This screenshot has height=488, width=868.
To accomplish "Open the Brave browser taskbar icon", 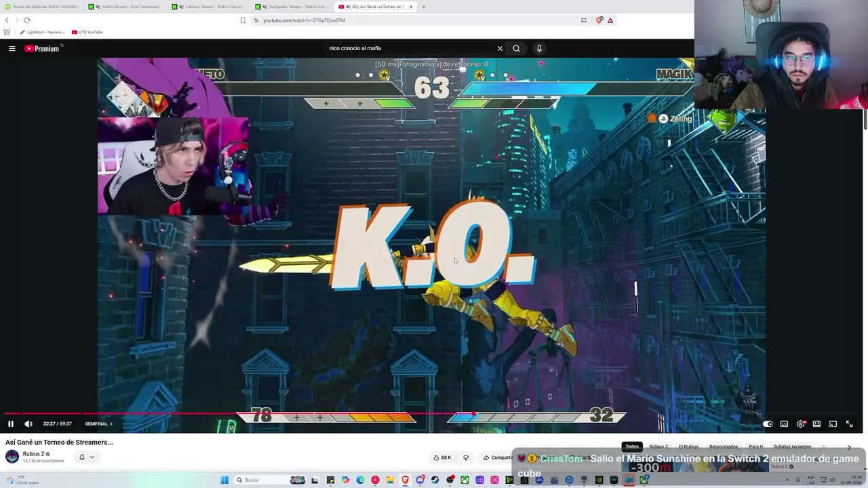I will [x=405, y=480].
